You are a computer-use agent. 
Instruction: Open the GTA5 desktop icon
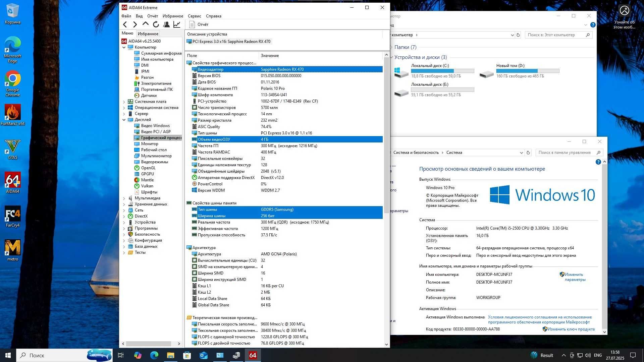coord(13,149)
